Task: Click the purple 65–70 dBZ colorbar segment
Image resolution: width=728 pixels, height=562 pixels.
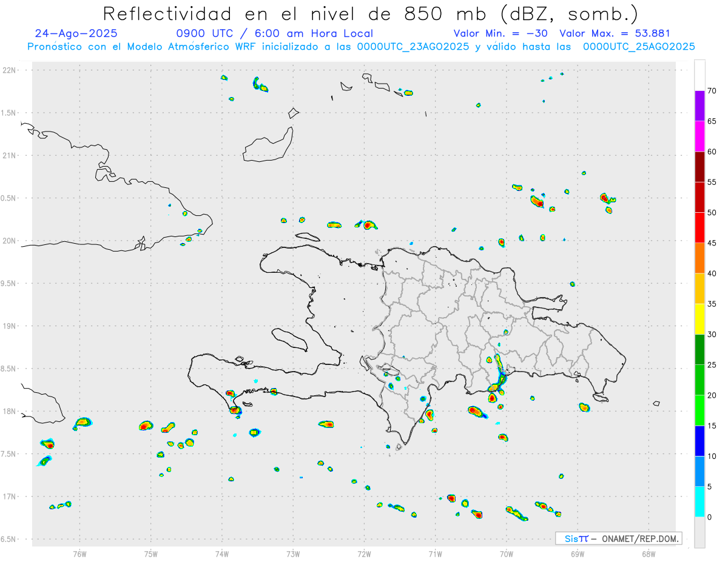Action: (x=699, y=106)
